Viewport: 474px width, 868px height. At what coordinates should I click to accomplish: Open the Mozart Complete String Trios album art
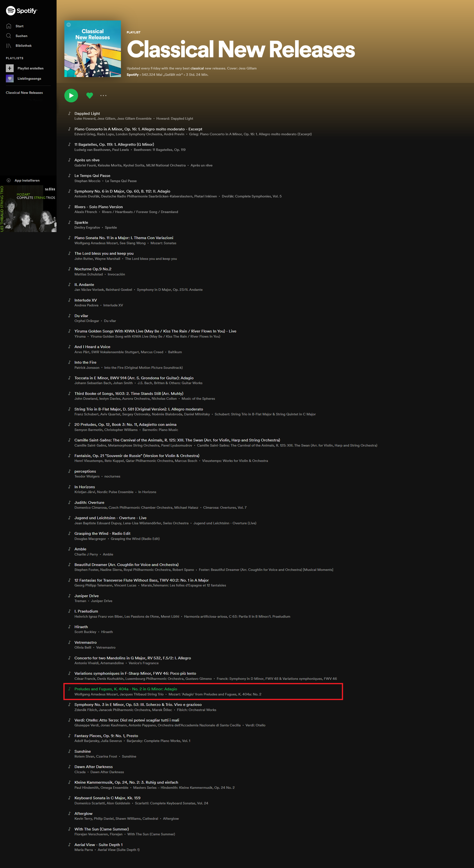coord(28,209)
